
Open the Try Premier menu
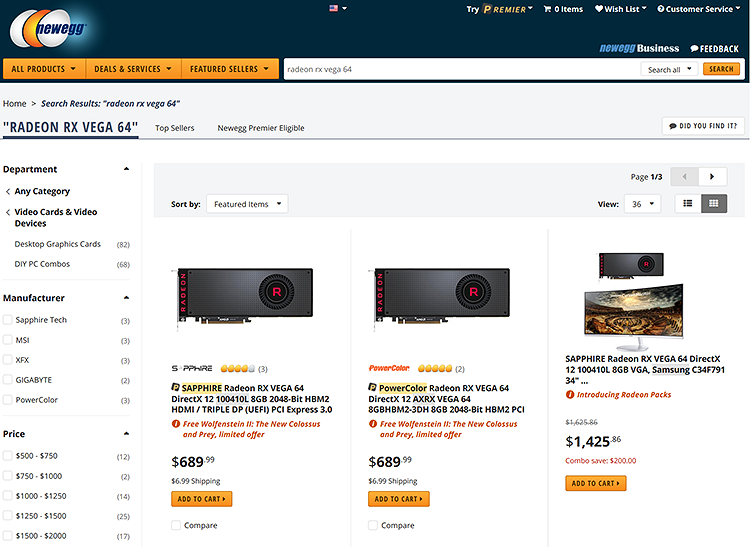[500, 9]
